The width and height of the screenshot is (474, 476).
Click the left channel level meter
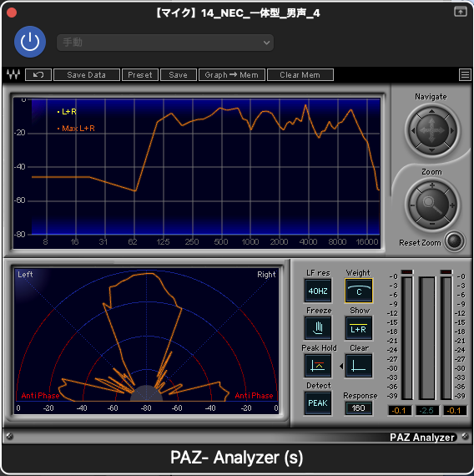pos(407,338)
